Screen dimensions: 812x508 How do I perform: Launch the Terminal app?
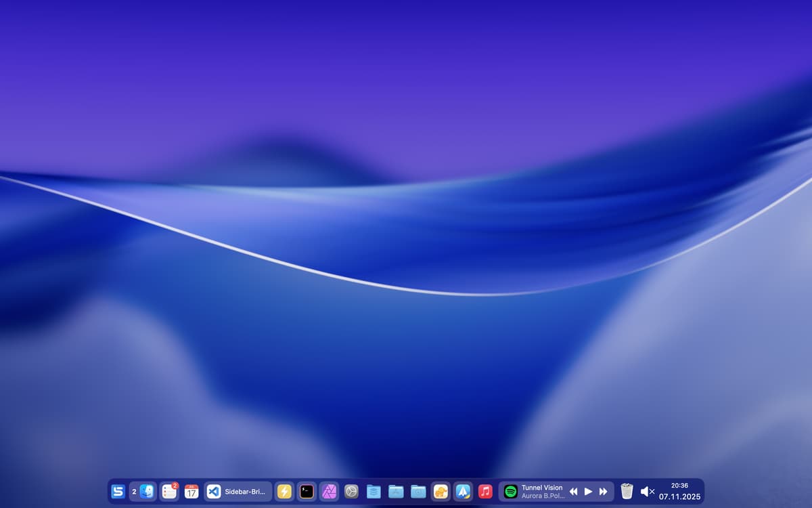coord(307,492)
